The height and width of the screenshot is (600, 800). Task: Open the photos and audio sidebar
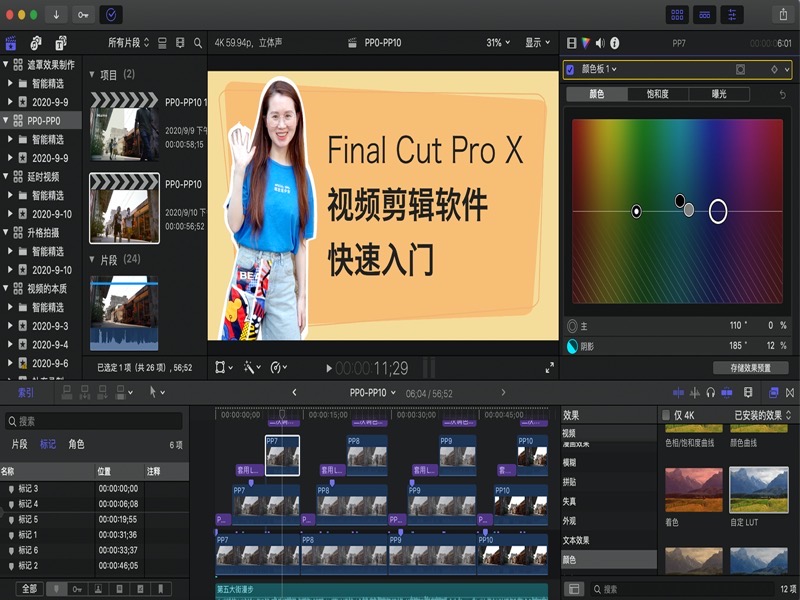[x=35, y=43]
